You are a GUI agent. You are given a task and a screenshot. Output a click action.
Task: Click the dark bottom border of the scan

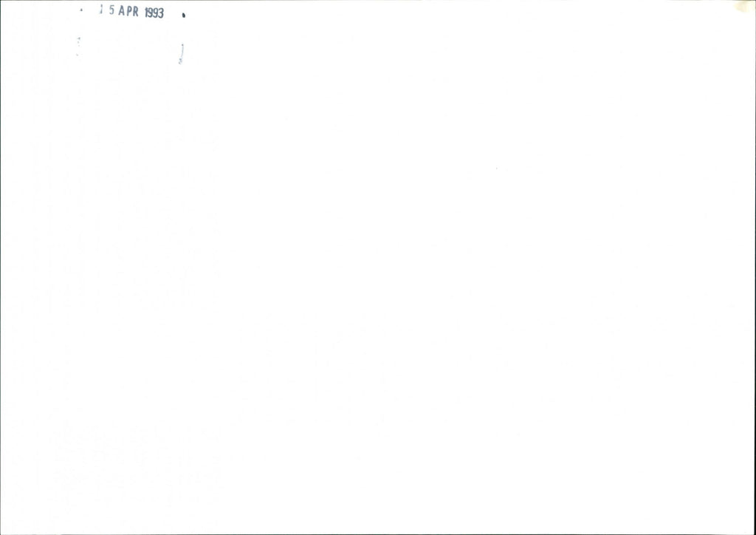click(x=378, y=533)
